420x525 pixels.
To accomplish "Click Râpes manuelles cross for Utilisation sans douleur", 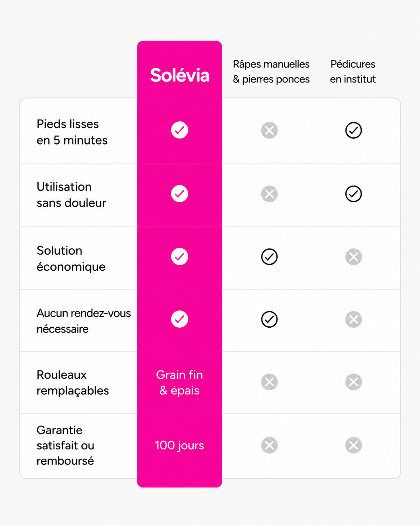I will (270, 194).
